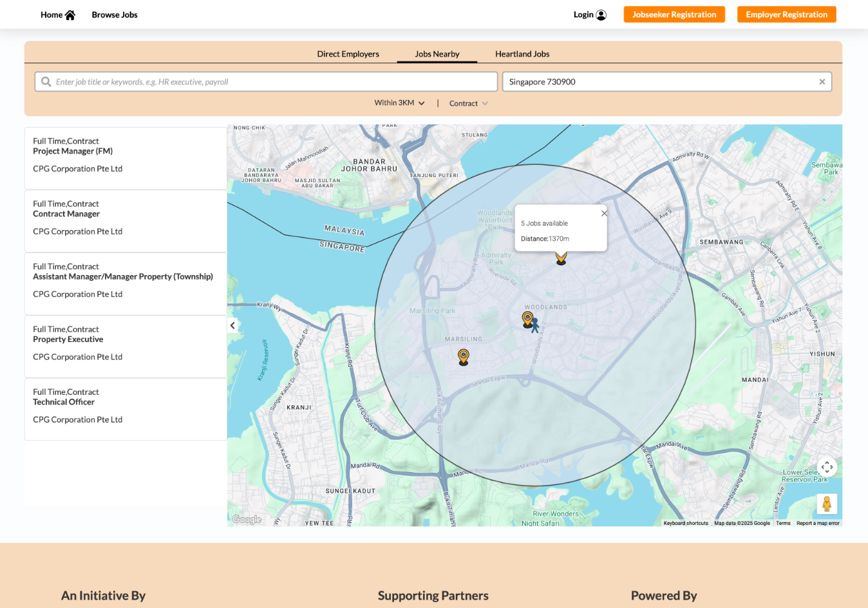
Task: Collapse the job list panel arrow
Action: coord(232,325)
